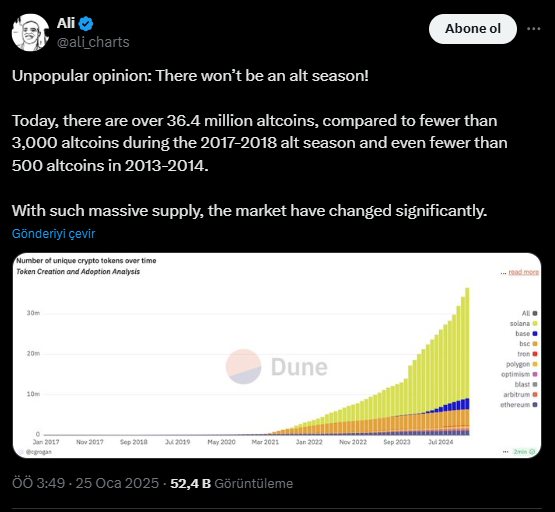Toggle the ethereum legend series
This screenshot has height=512, width=555.
(519, 404)
